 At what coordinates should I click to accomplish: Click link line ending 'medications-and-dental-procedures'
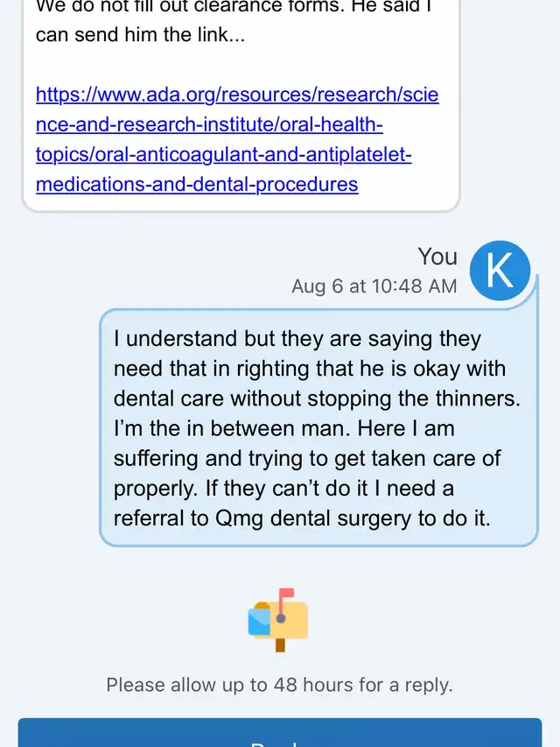197,185
